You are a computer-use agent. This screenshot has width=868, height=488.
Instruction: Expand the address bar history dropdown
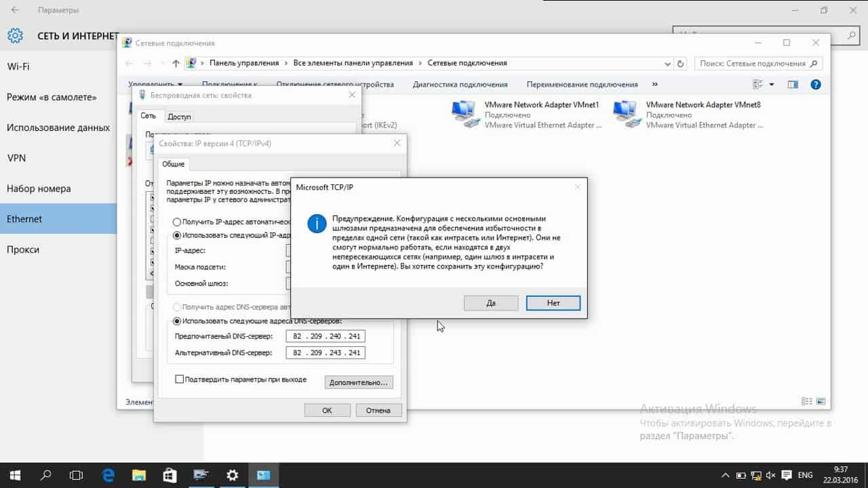pos(667,63)
